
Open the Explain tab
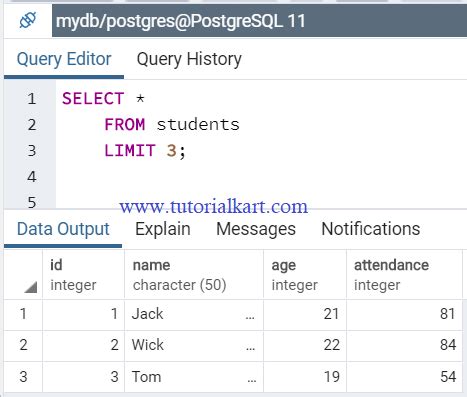click(x=163, y=229)
